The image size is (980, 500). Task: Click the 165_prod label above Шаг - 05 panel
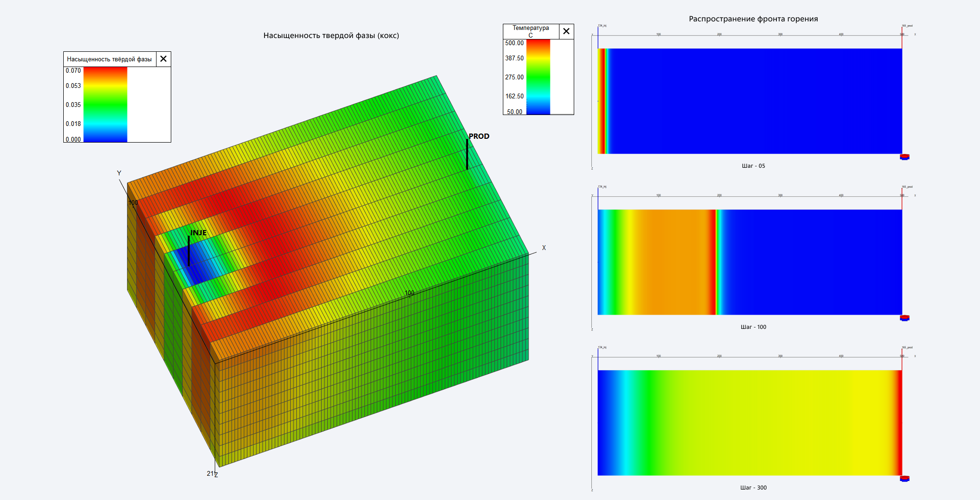(x=907, y=26)
